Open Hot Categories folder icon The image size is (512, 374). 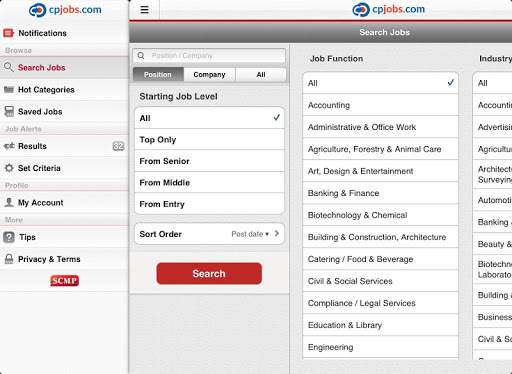[x=9, y=89]
